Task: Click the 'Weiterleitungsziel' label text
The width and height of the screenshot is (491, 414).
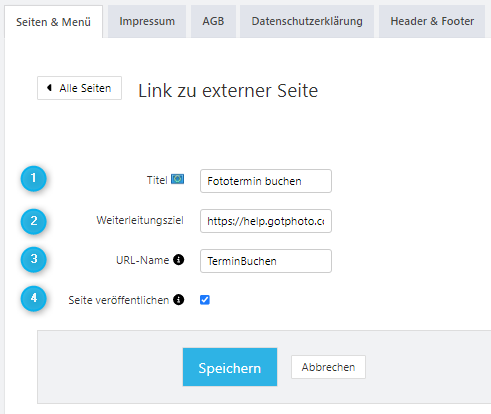Action: click(x=140, y=220)
